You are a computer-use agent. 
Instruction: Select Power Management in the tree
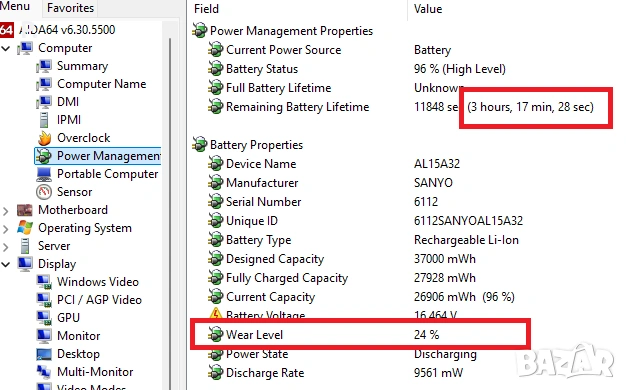click(x=109, y=156)
